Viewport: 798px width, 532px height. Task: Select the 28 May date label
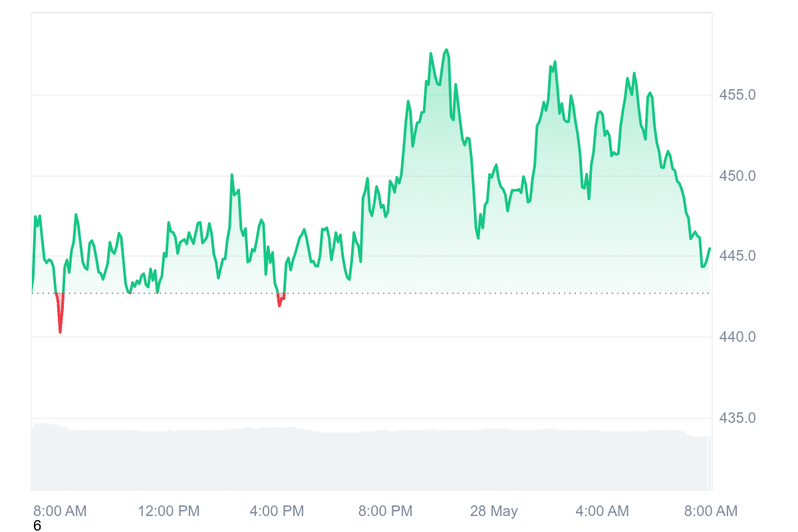493,511
